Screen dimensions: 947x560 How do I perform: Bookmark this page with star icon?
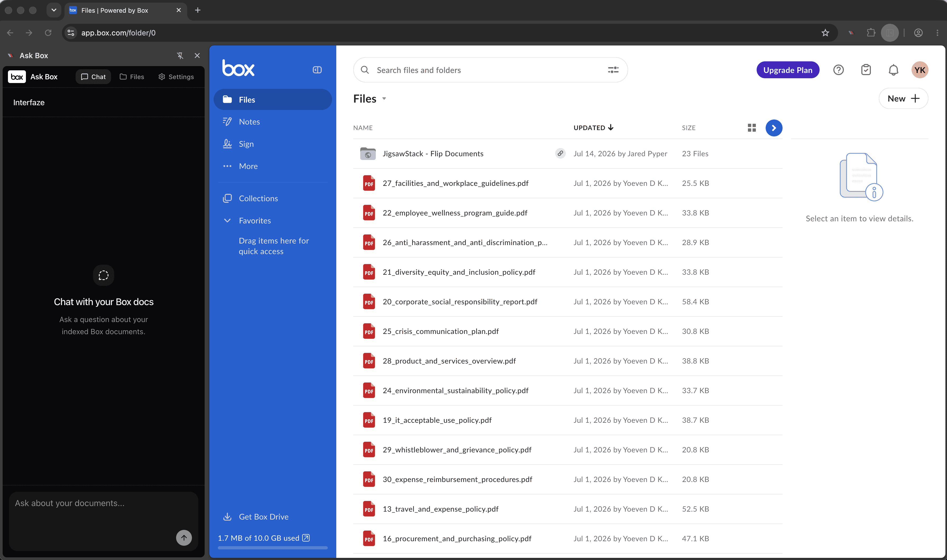pos(825,33)
